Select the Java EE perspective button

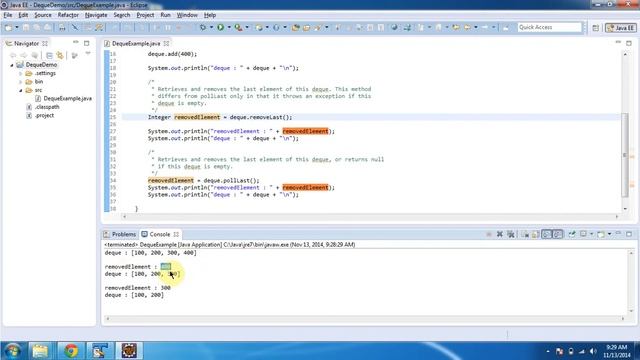(621, 28)
